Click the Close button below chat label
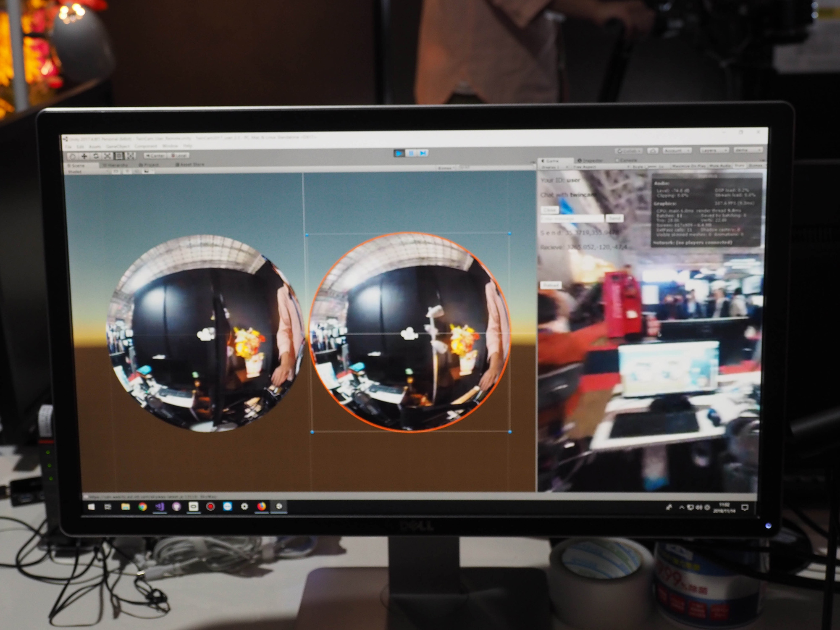The width and height of the screenshot is (840, 630). tap(549, 210)
